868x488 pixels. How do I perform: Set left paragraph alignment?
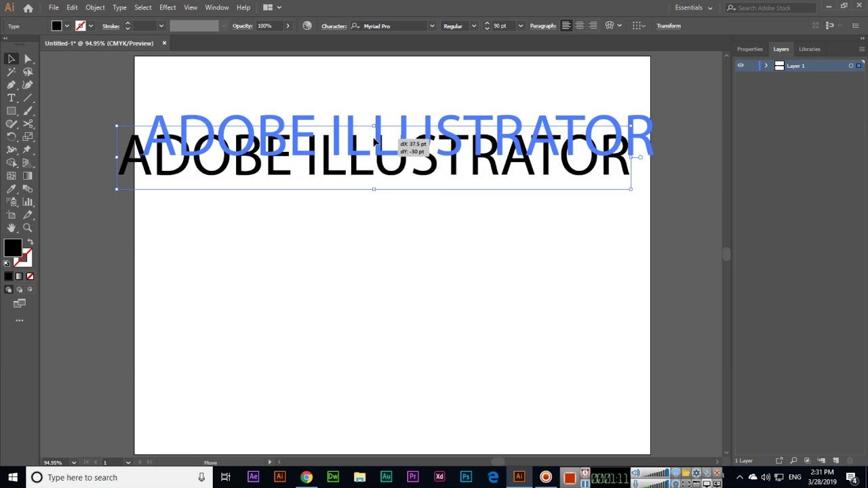point(566,26)
